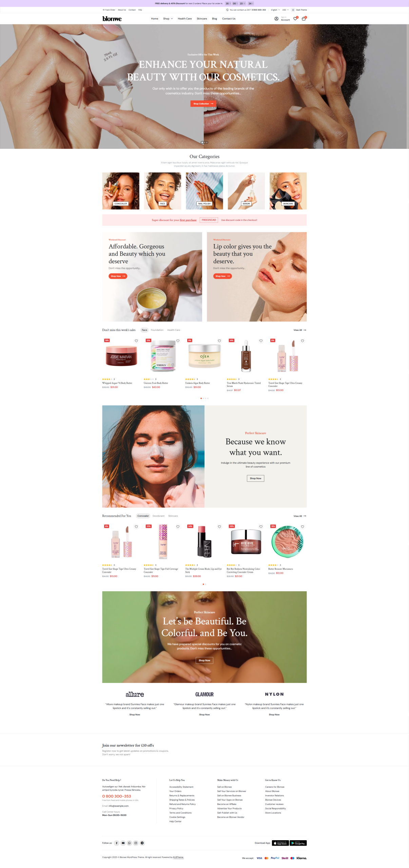Open the YouTube icon in footer

123,843
